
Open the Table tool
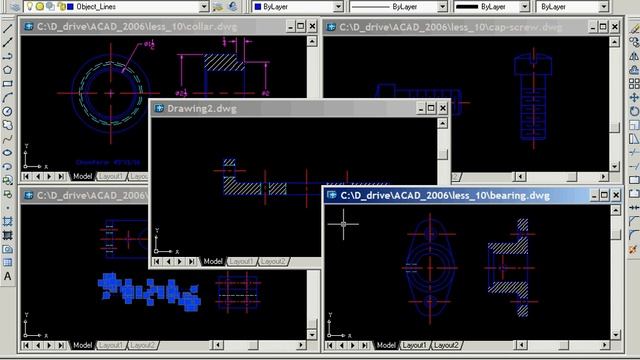[x=7, y=263]
